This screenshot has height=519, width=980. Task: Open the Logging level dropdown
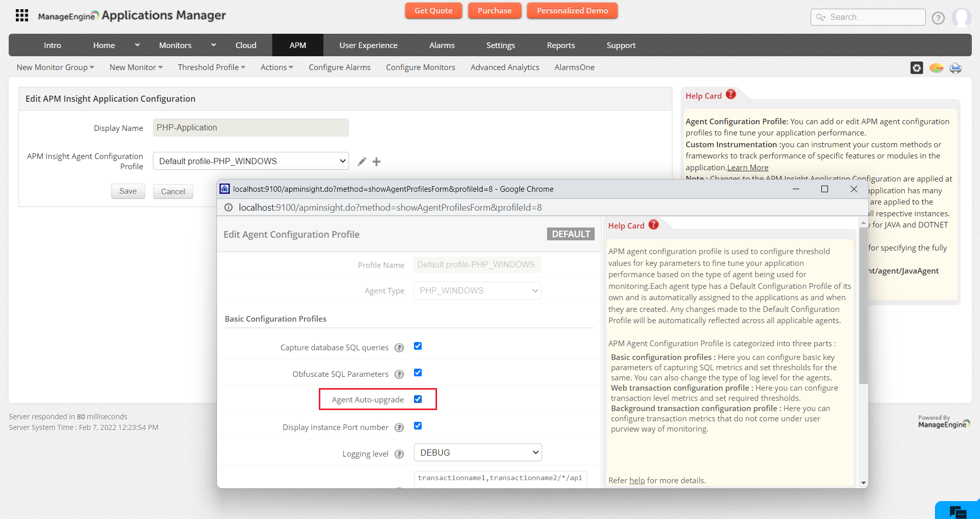coord(477,453)
